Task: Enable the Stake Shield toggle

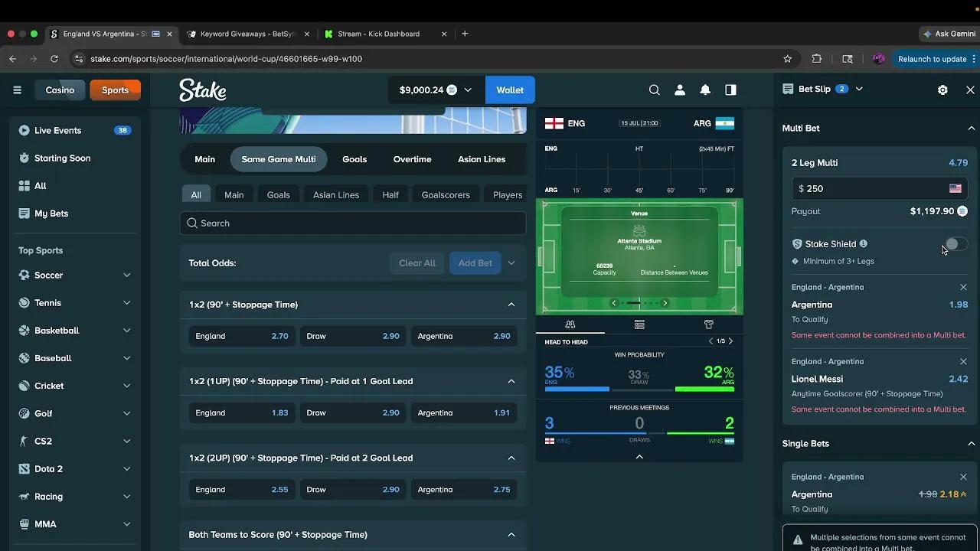Action: 955,244
